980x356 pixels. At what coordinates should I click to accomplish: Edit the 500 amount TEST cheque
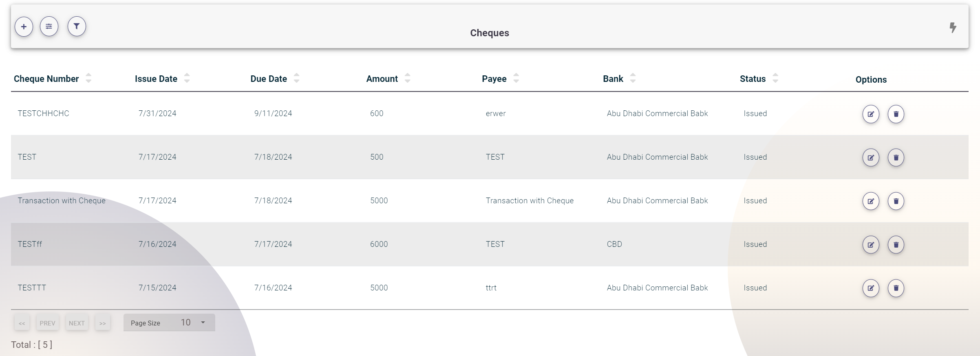pyautogui.click(x=870, y=158)
